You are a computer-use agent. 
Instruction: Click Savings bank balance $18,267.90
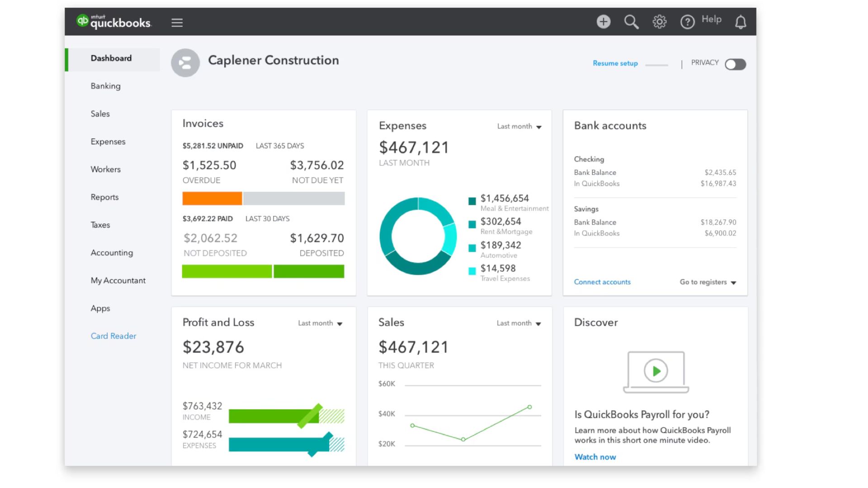(718, 222)
